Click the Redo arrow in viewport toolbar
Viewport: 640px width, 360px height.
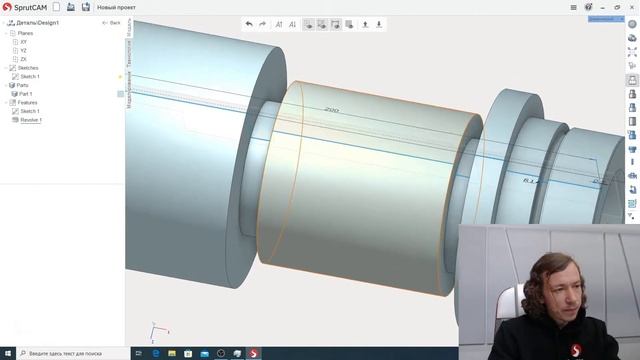coord(262,24)
